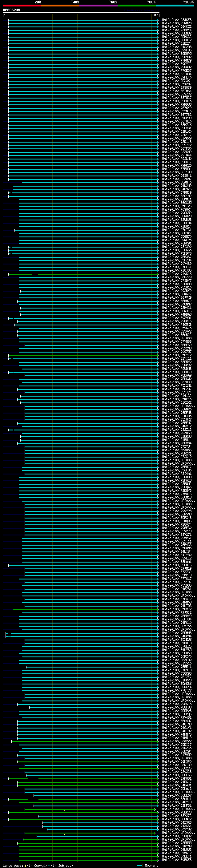Select the UniRef100_A7PMS9 label
The width and height of the screenshot is (197, 868).
[x=176, y=60]
